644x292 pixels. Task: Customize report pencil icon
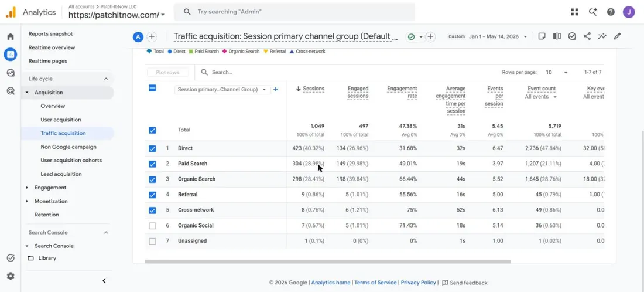[617, 36]
